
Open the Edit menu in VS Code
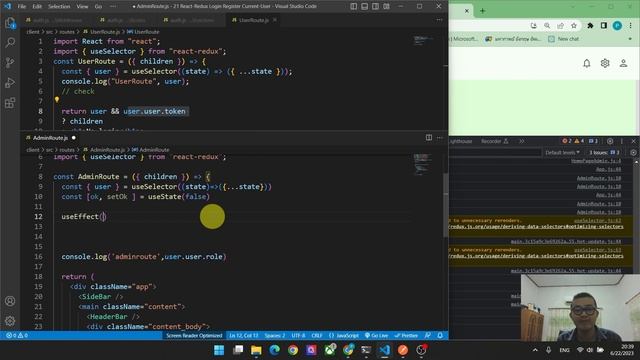click(37, 7)
